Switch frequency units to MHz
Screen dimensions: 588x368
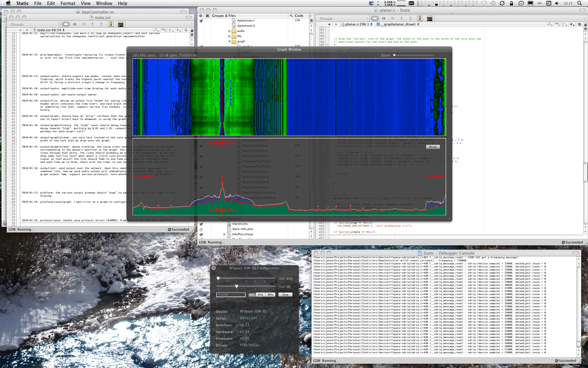[x=270, y=295]
